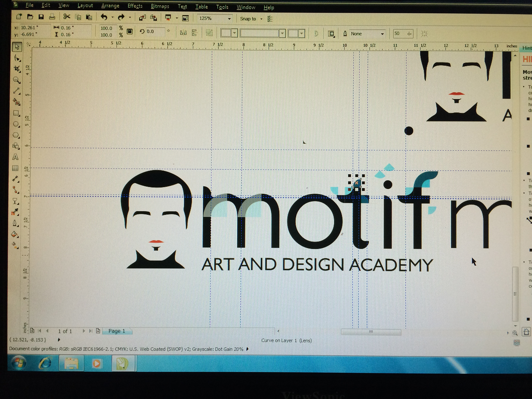Screen dimensions: 532x399
Task: Open the Bitmaps menu
Action: (160, 6)
